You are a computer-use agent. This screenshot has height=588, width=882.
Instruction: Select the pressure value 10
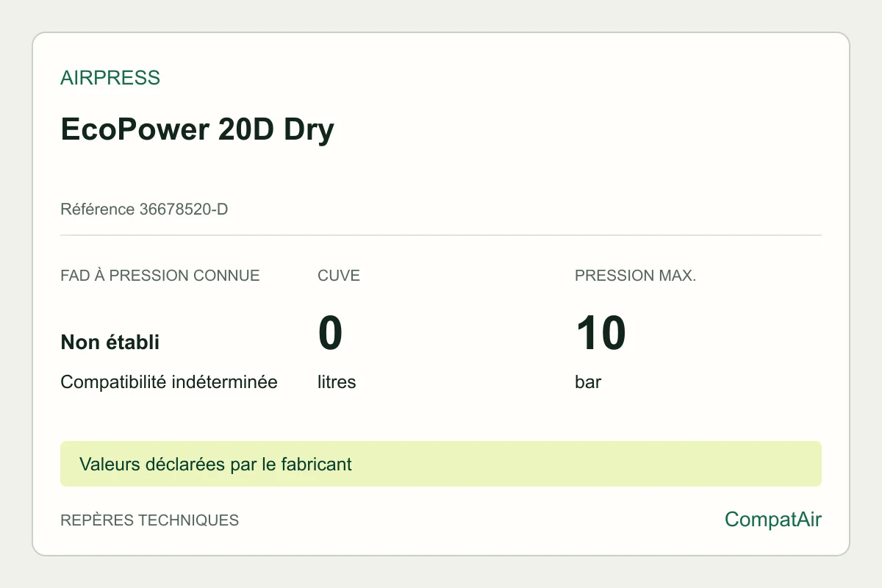click(x=600, y=332)
